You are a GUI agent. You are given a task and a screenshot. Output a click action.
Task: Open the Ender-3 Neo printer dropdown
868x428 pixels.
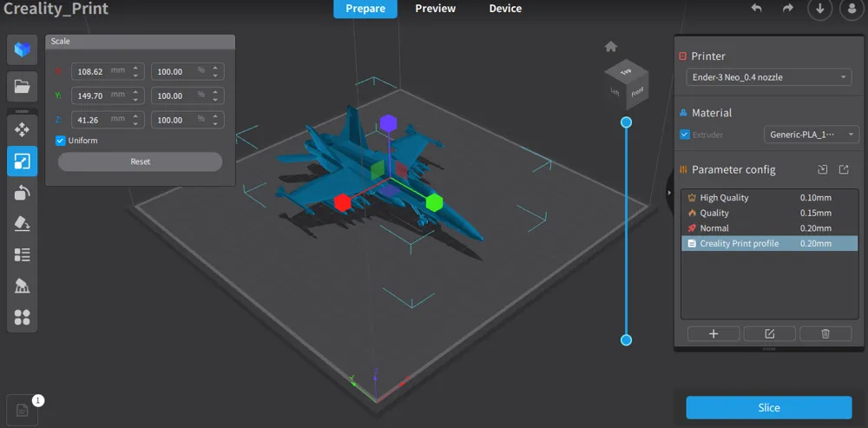coord(768,77)
